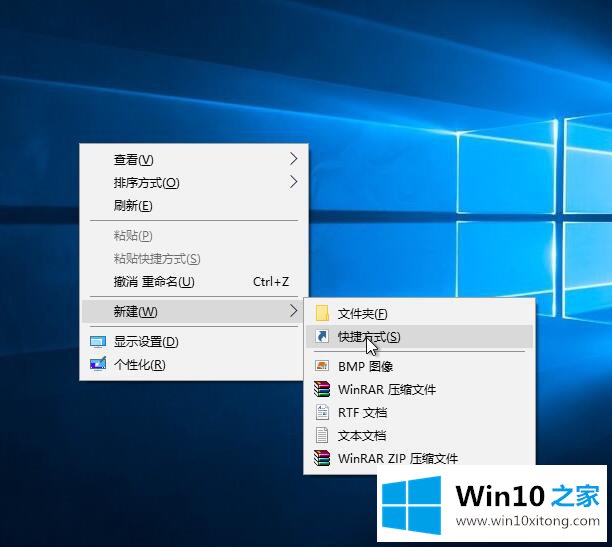Image resolution: width=612 pixels, height=547 pixels.
Task: Click the greyed-out 粘贴(P) entry
Action: point(194,235)
